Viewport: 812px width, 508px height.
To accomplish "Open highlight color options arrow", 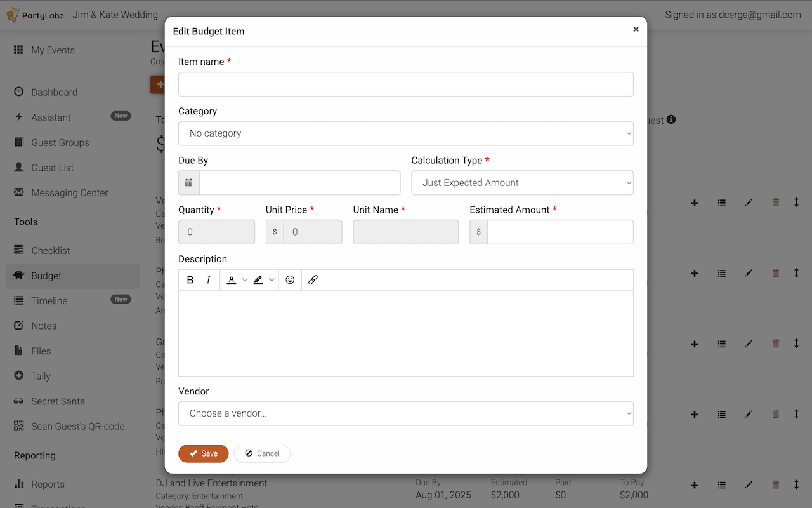I will coord(272,280).
